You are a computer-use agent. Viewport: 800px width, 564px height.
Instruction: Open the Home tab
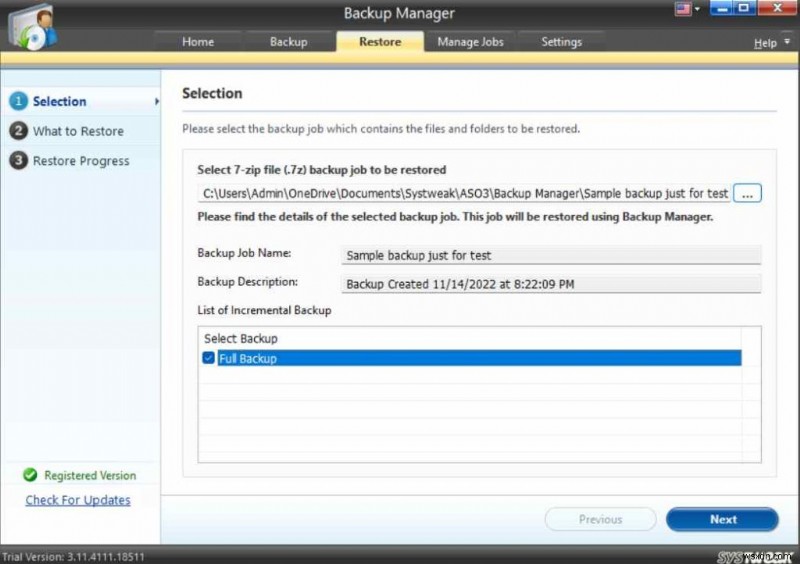[198, 42]
